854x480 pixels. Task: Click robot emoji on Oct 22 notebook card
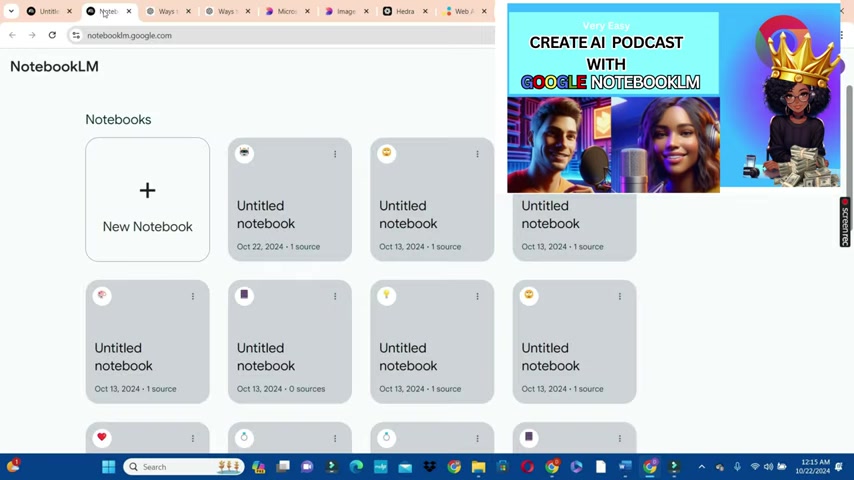[x=244, y=153]
